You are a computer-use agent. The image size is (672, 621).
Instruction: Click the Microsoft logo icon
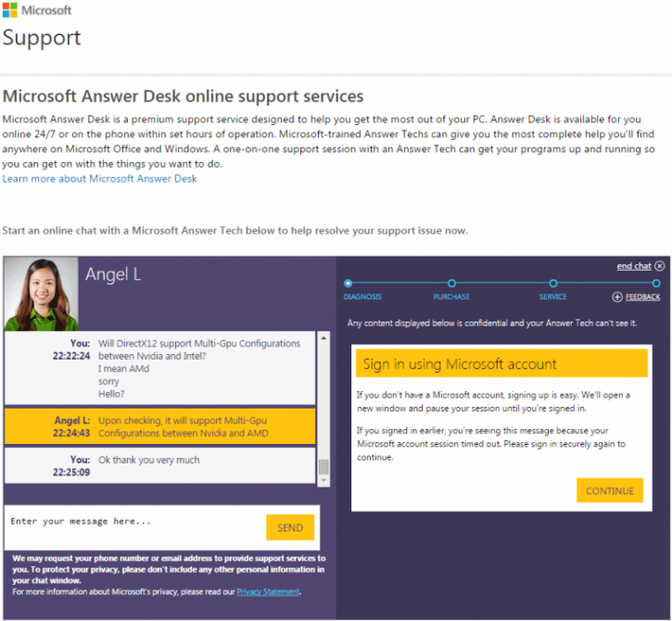(x=10, y=10)
